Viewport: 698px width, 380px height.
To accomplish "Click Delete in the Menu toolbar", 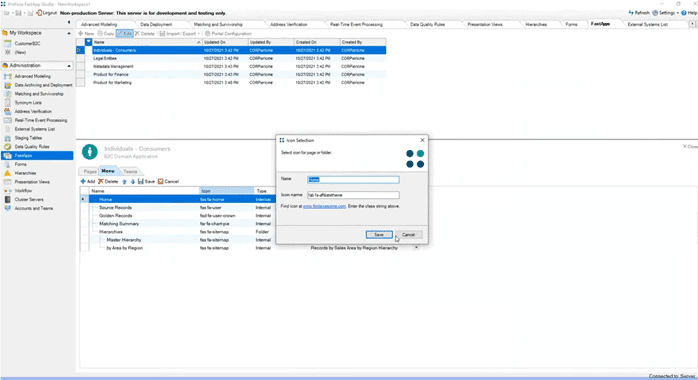I will 108,182.
